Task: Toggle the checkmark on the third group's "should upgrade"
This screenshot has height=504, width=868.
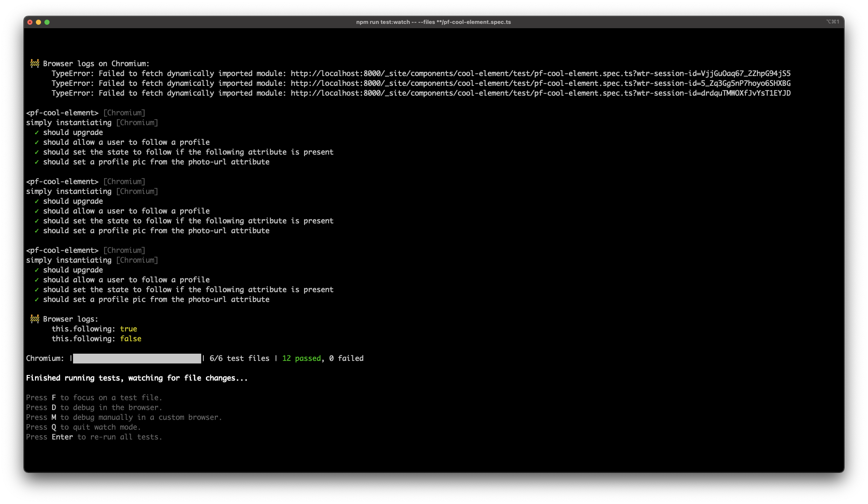Action: [x=37, y=270]
